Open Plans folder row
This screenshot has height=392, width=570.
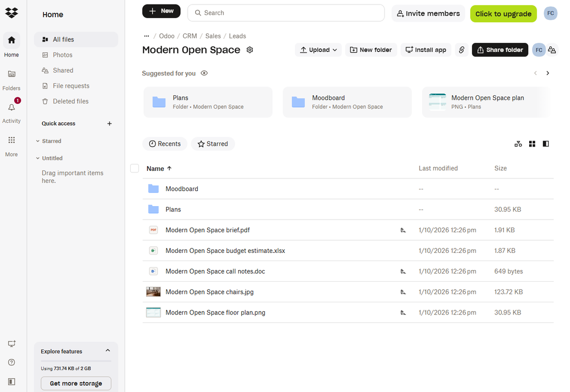click(348, 210)
